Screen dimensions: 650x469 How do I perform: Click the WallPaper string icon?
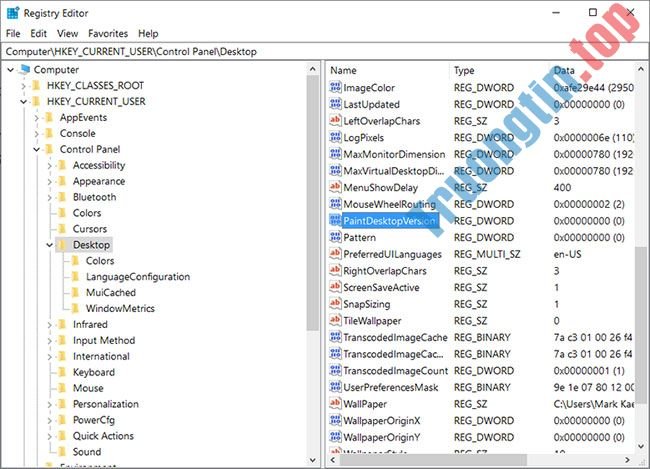click(335, 403)
